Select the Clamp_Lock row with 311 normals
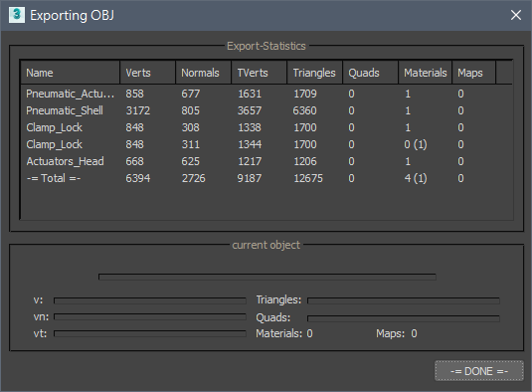Viewport: 532px width, 392px height. 266,144
